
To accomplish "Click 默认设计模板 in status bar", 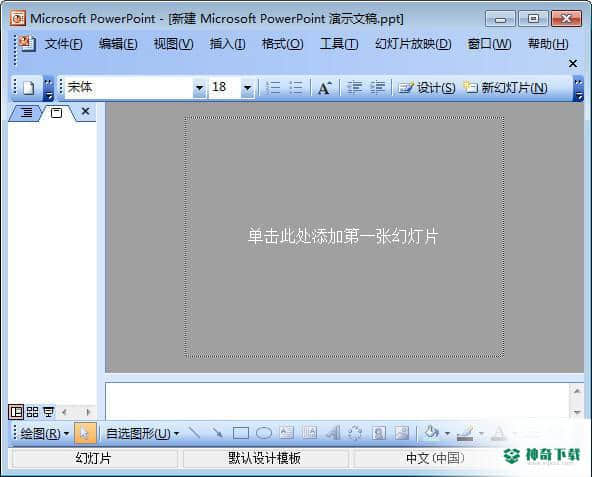I will click(265, 458).
